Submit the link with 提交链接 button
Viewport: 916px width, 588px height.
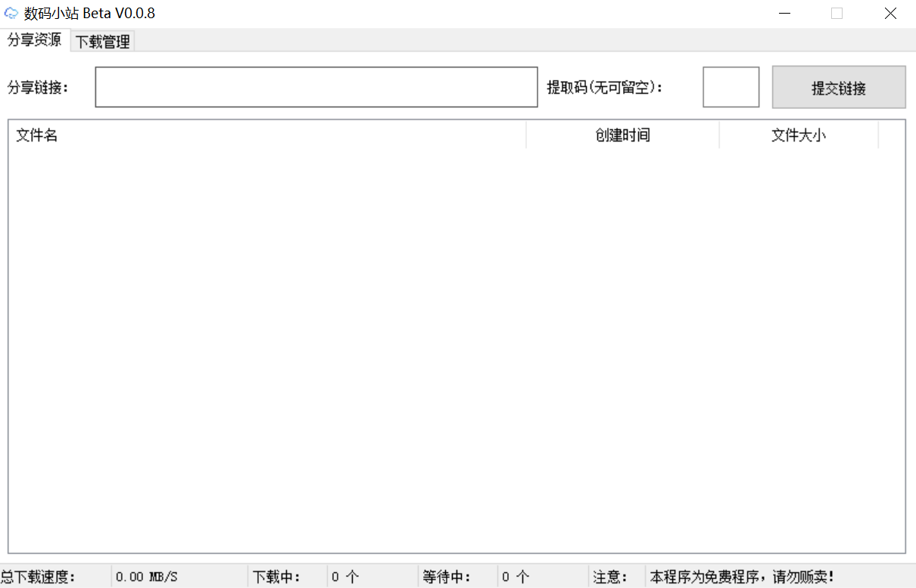click(x=839, y=87)
